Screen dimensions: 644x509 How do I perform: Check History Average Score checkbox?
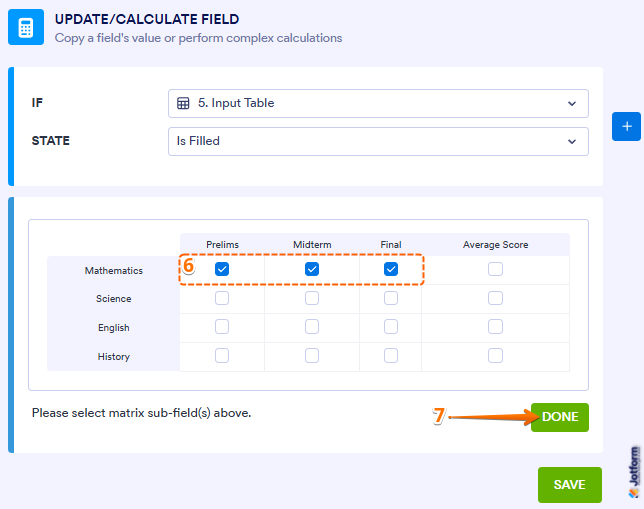click(x=495, y=355)
